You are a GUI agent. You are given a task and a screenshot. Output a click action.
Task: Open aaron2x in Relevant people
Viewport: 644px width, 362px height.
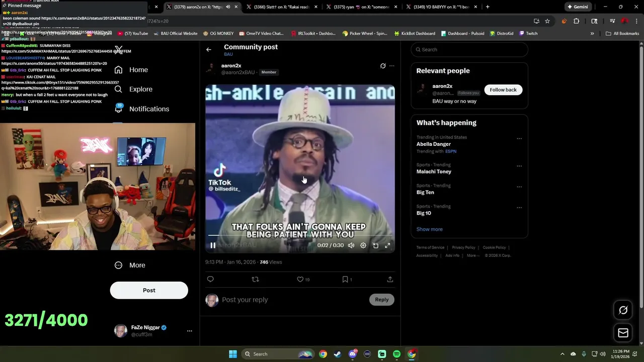(442, 86)
